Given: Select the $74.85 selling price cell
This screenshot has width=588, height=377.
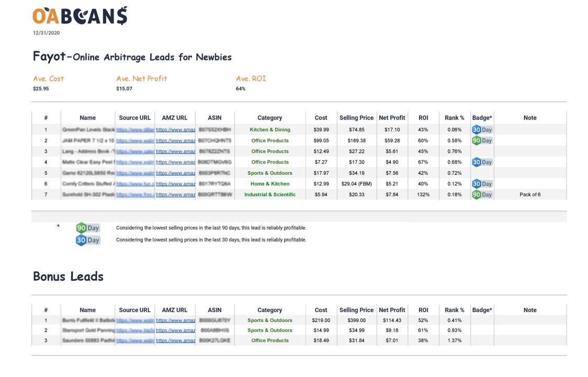Looking at the screenshot, I should (x=356, y=130).
